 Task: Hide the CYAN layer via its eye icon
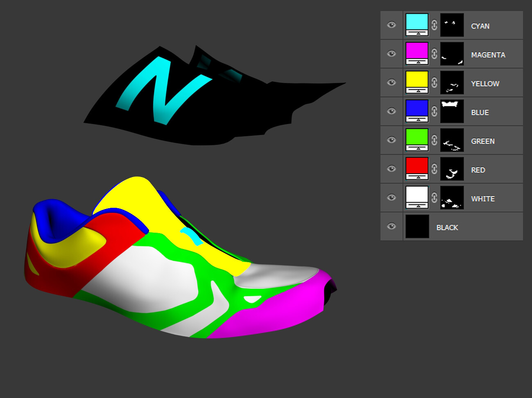tap(392, 25)
